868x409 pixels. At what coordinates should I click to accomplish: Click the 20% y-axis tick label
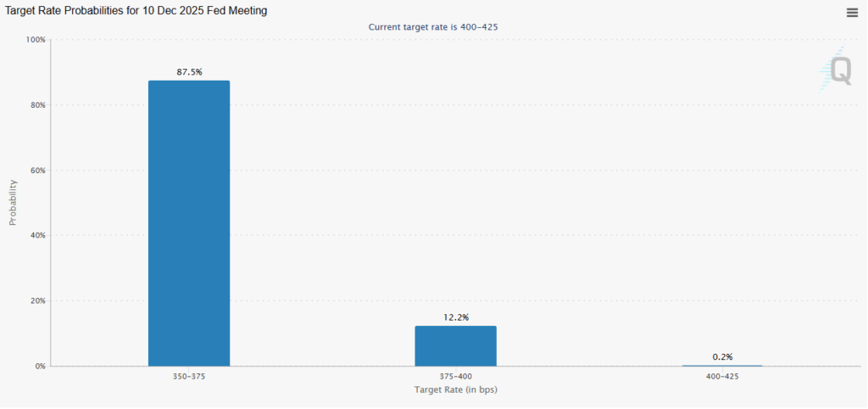(37, 301)
